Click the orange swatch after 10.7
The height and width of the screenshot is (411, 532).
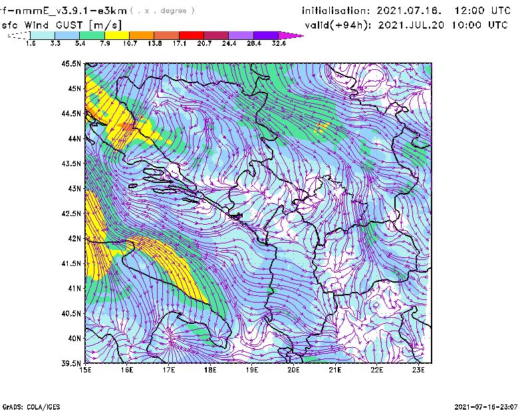point(142,35)
